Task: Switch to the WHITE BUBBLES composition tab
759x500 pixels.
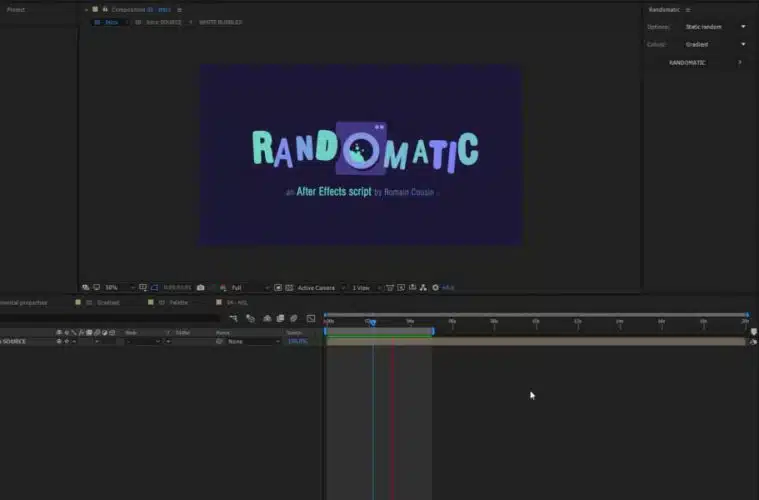Action: (219, 22)
